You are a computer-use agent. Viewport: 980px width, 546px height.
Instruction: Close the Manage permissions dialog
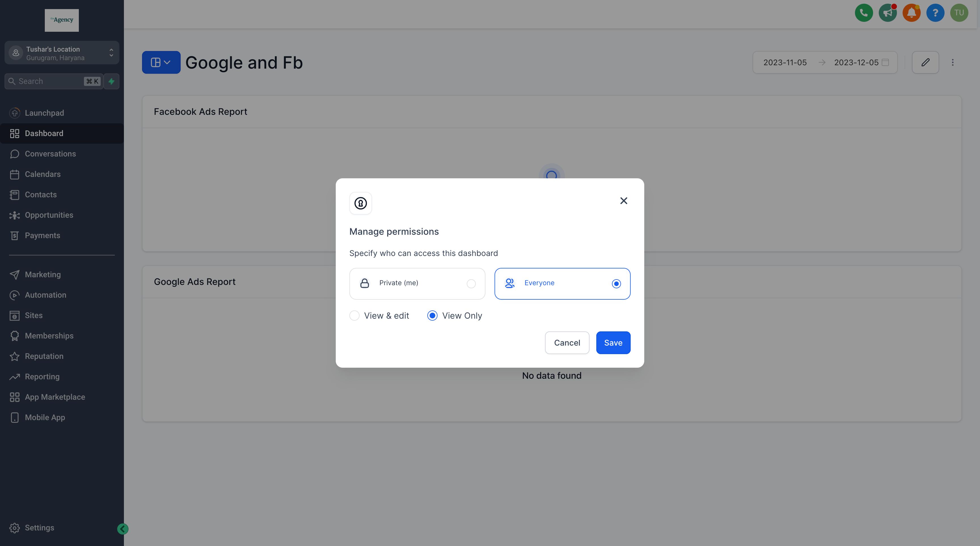[624, 201]
